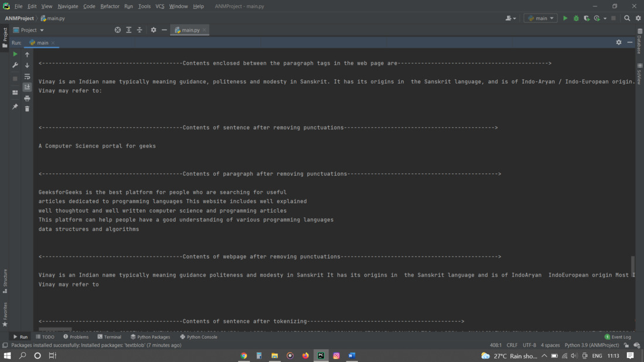Change UTF-8 file encoding in status bar

pyautogui.click(x=529, y=345)
